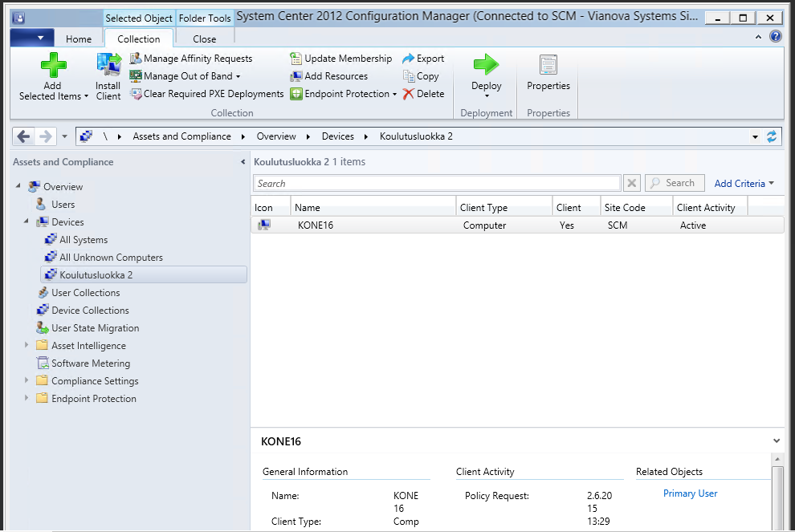795x532 pixels.
Task: Click the Install Client icon
Action: coord(108,65)
